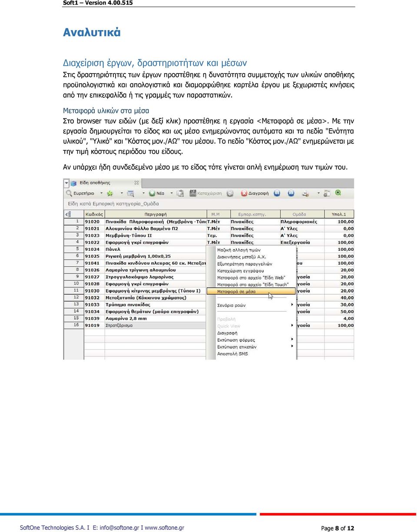Click the green magnifier icon in toolbar
417x532 pixels.
[x=338, y=193]
